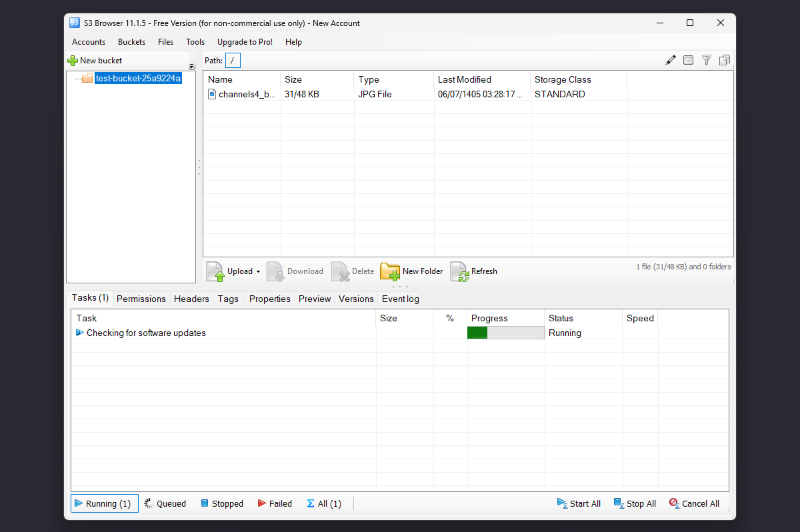Click Cancel All tasks button
Viewport: 800px width, 532px height.
pyautogui.click(x=694, y=503)
